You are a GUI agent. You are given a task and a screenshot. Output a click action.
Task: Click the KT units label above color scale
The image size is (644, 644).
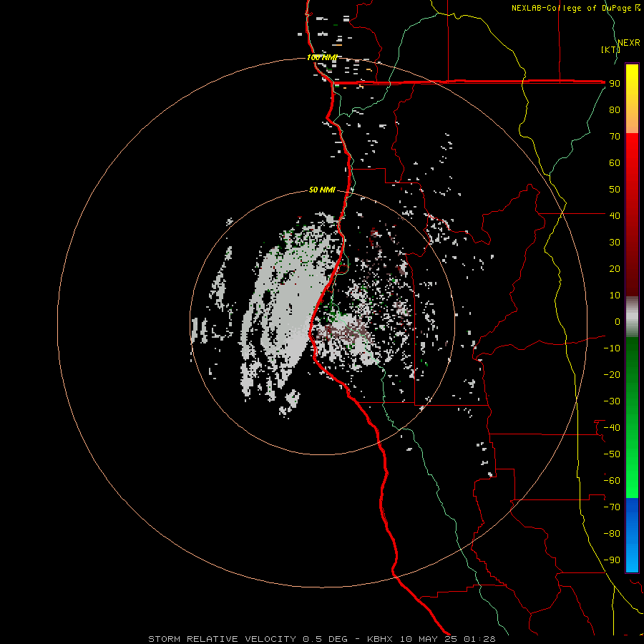pos(611,49)
